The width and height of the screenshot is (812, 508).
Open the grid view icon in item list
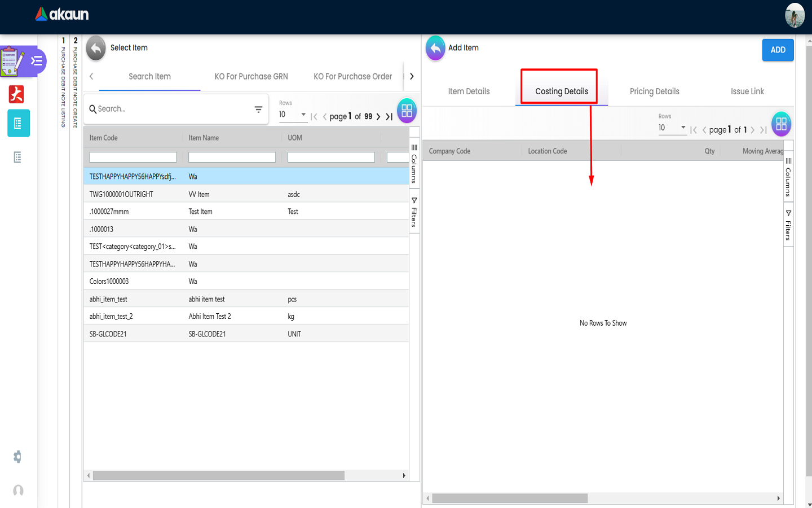(407, 111)
